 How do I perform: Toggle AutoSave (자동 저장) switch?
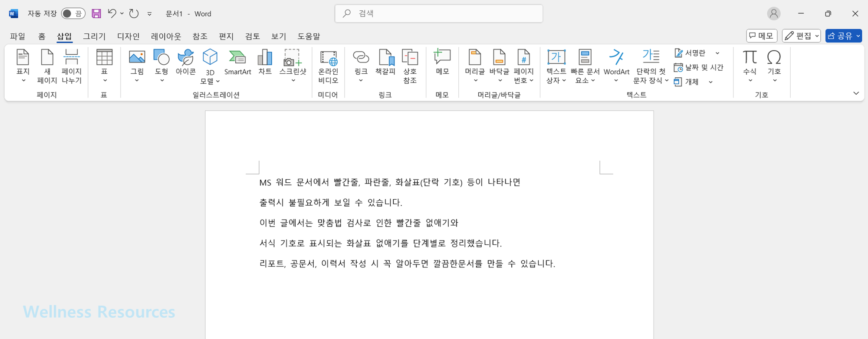coord(73,13)
